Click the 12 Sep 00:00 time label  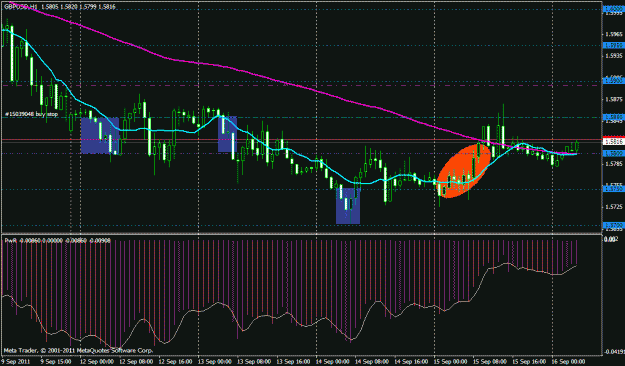click(96, 361)
